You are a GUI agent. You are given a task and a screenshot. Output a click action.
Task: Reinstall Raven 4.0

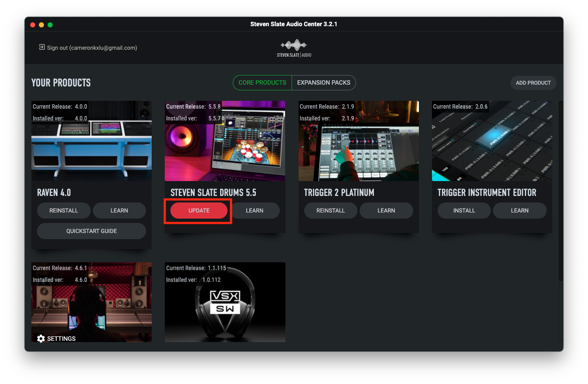[64, 210]
